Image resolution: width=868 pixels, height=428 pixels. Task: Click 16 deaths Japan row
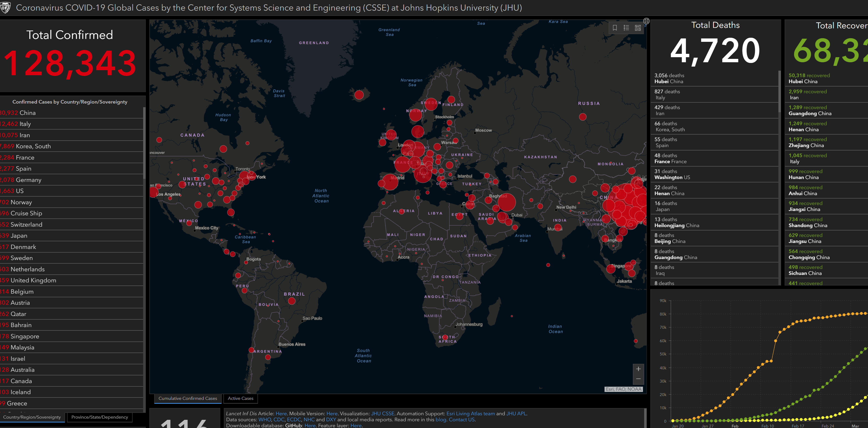(x=714, y=206)
